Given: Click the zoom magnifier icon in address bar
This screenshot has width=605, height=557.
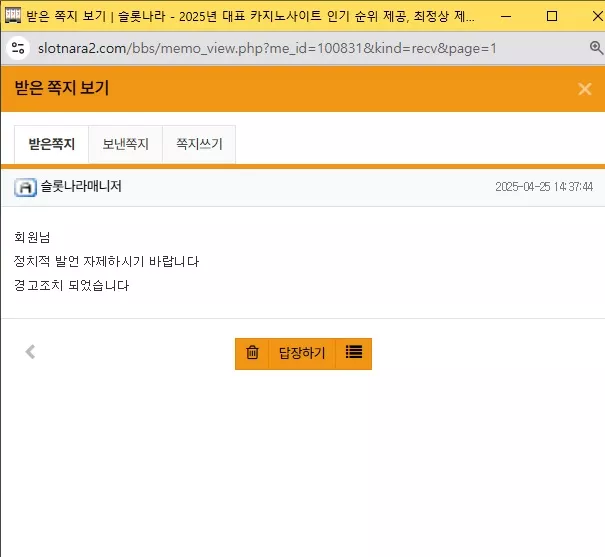Looking at the screenshot, I should tap(596, 48).
